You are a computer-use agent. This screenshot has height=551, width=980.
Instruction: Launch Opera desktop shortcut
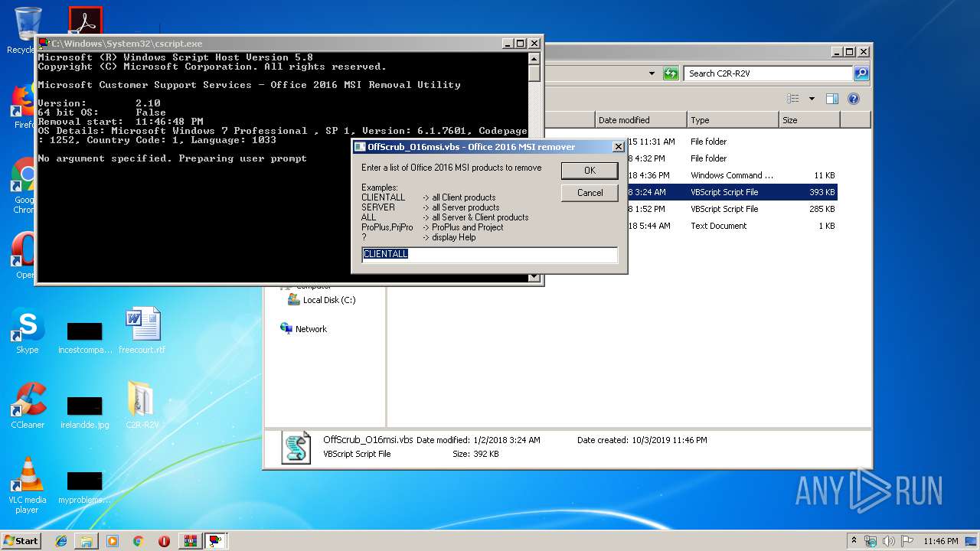click(25, 255)
